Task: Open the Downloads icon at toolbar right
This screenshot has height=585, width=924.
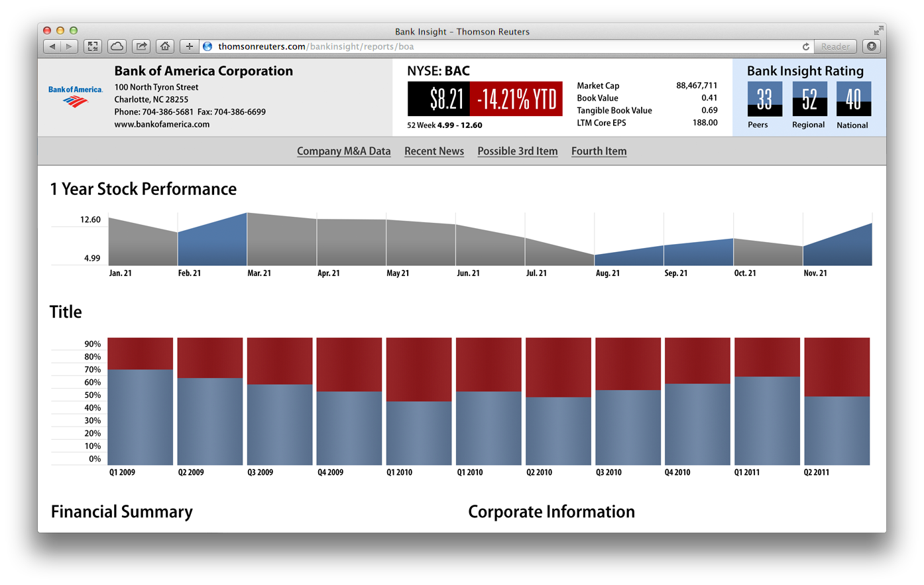Action: click(x=872, y=46)
